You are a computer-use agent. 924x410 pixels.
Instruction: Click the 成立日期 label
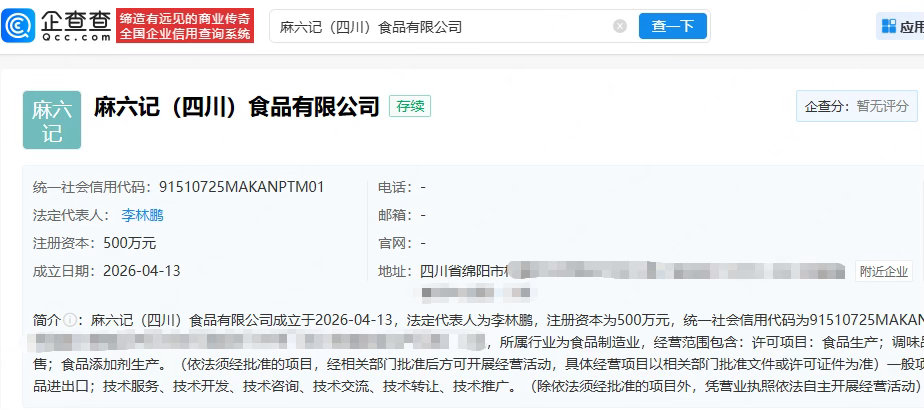click(62, 271)
